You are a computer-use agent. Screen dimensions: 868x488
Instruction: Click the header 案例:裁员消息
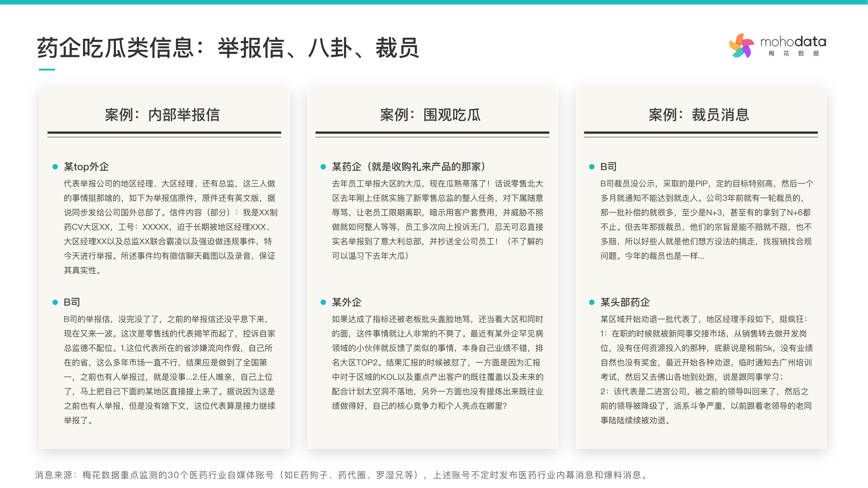699,115
